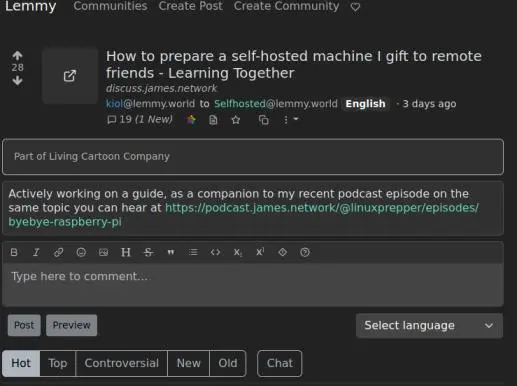Click the Preview button

pyautogui.click(x=71, y=325)
